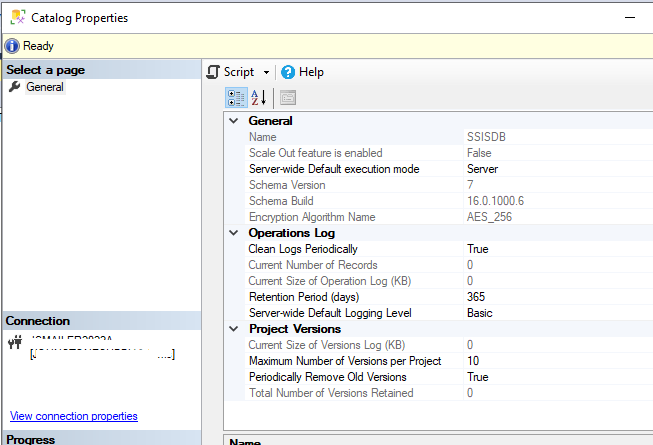
Task: Select Server-wide Default Logging Level Basic
Action: point(481,313)
